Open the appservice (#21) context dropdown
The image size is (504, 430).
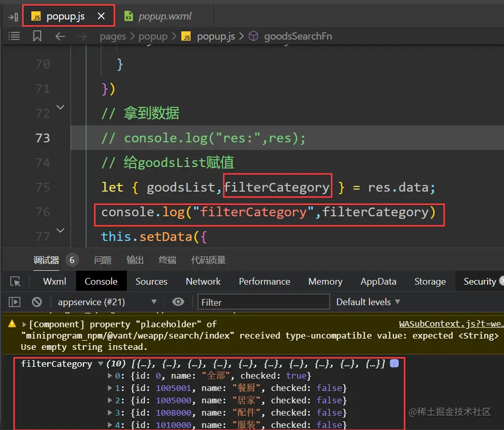point(107,302)
